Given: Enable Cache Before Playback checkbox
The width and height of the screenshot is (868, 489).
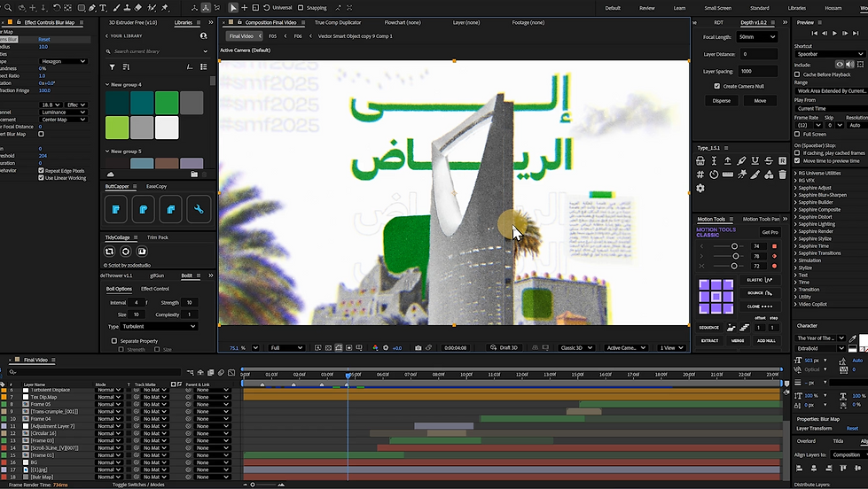Looking at the screenshot, I should click(x=797, y=74).
